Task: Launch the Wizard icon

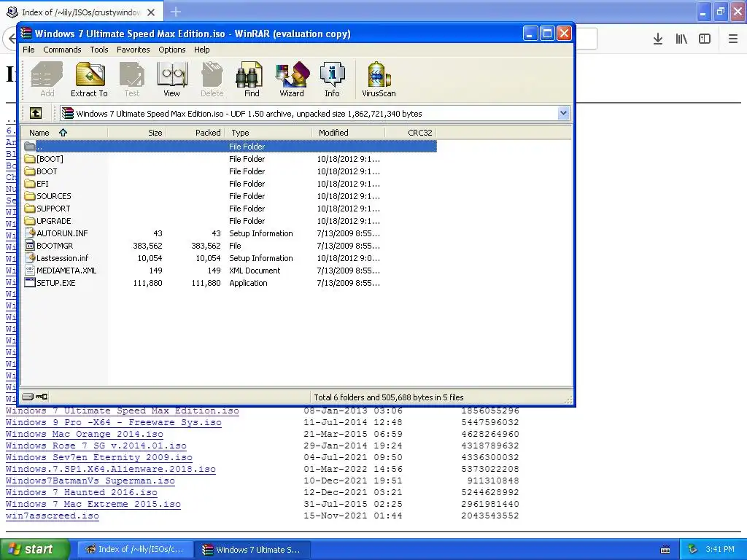Action: [292, 79]
